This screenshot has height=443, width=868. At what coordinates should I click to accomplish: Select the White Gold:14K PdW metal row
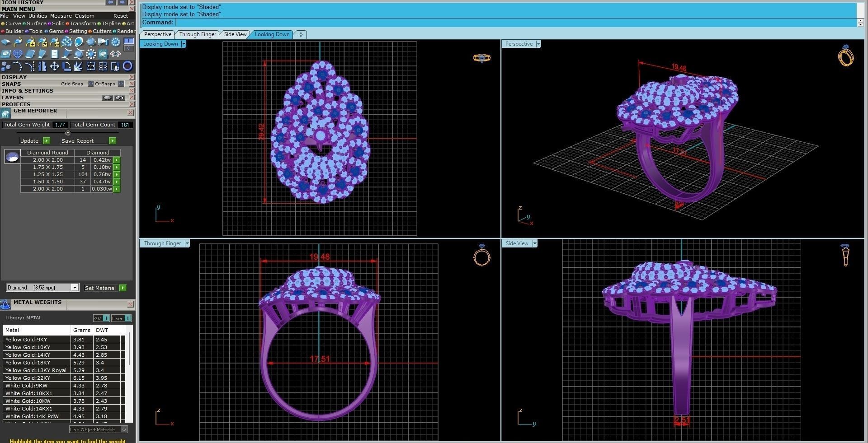[63, 416]
